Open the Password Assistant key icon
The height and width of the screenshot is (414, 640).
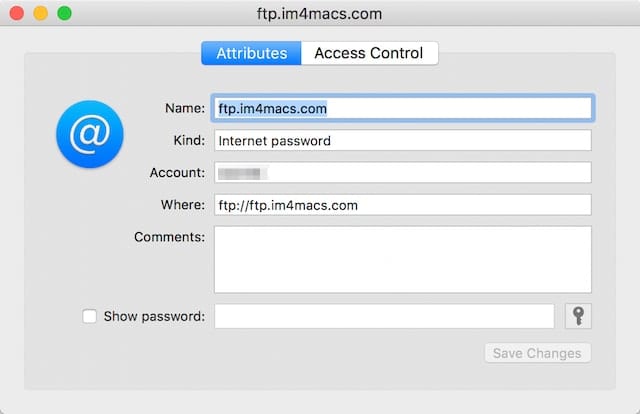click(x=578, y=316)
